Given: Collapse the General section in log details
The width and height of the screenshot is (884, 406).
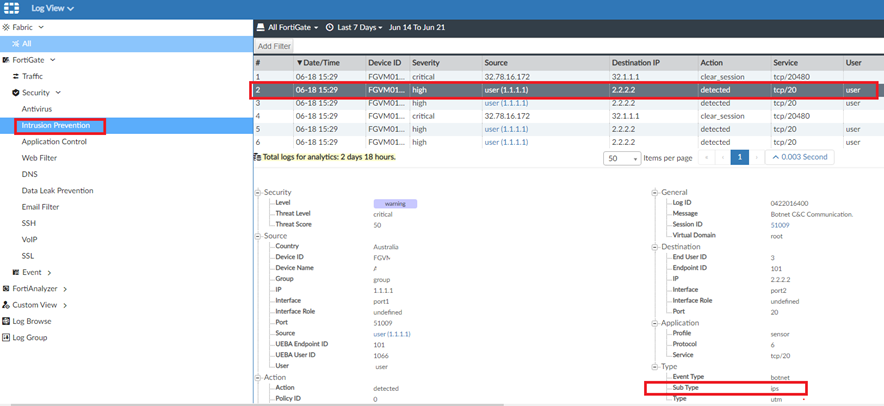Looking at the screenshot, I should [654, 192].
